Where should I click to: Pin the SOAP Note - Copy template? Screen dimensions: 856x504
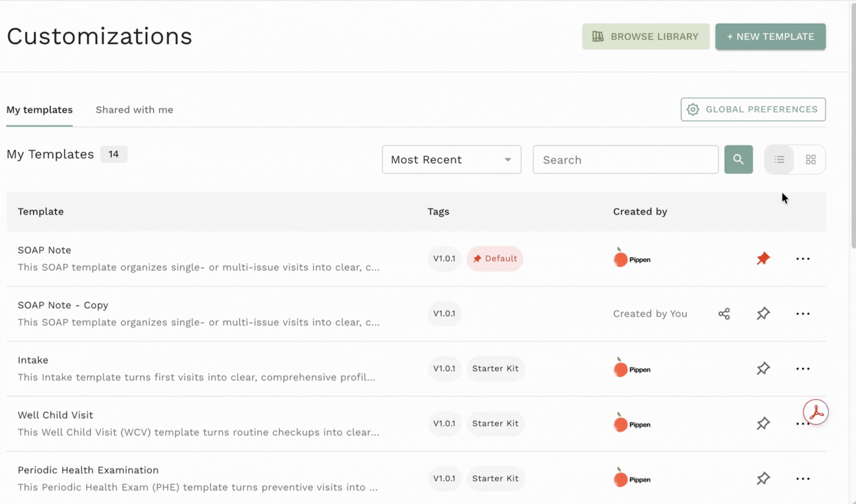763,314
